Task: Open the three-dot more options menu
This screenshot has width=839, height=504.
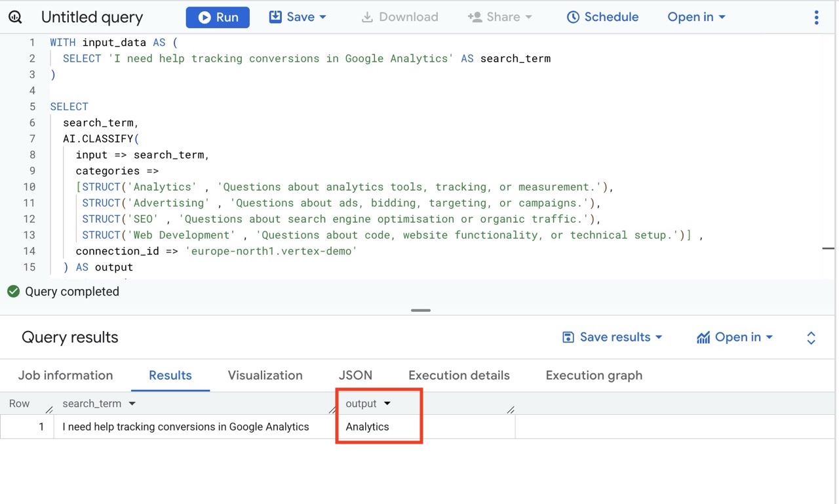Action: (x=816, y=18)
